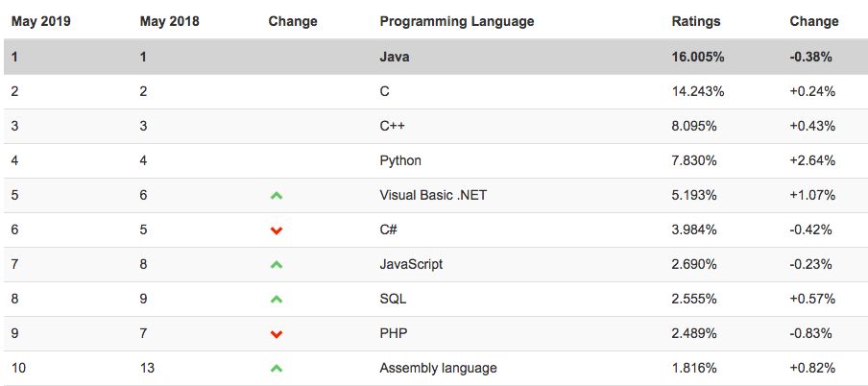Click the Assembly language entry
The width and height of the screenshot is (868, 386).
pyautogui.click(x=438, y=368)
